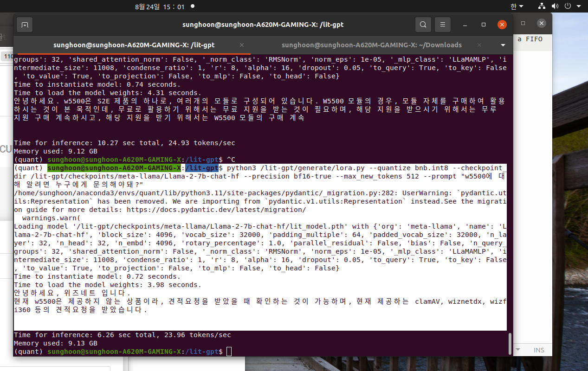Viewport: 588px width, 371px height.
Task: Maximize the background window
Action: tap(523, 23)
